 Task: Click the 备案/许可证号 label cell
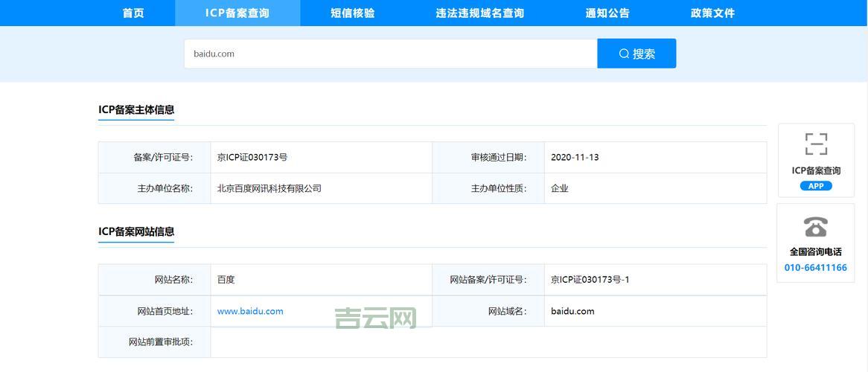tap(154, 157)
